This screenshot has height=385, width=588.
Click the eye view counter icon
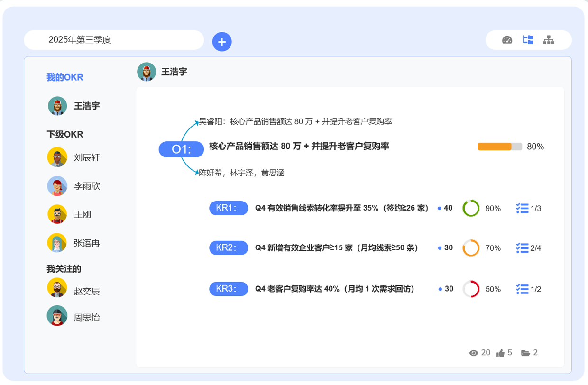[473, 353]
